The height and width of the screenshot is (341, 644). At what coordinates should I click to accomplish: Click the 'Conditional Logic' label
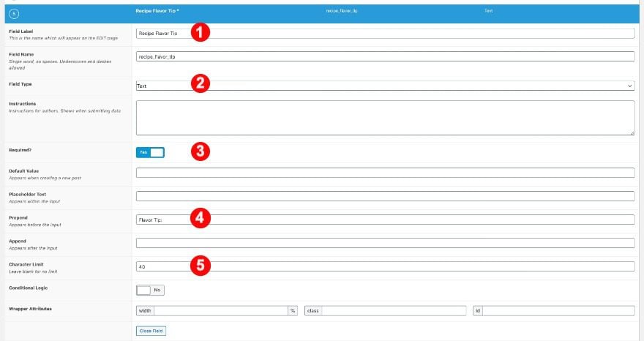(x=29, y=288)
